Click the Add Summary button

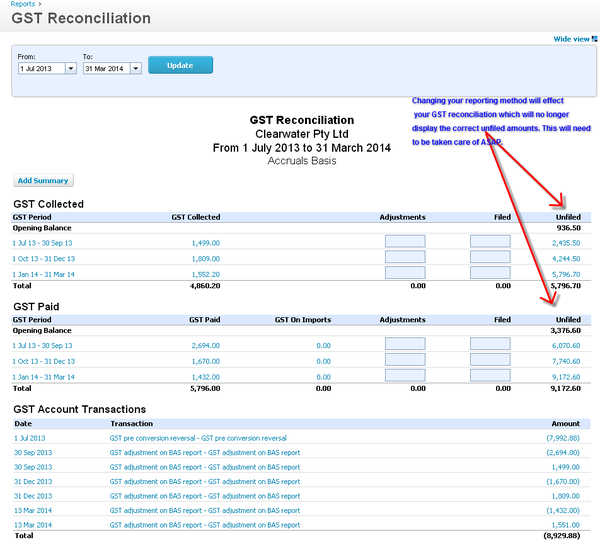(43, 181)
